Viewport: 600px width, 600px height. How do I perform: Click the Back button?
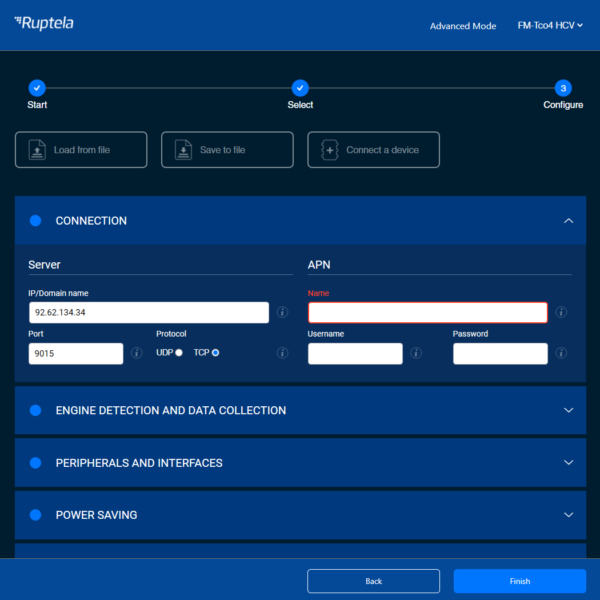(373, 581)
